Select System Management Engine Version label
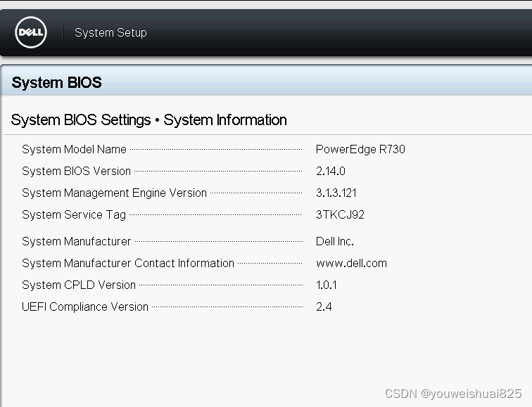 coord(114,193)
